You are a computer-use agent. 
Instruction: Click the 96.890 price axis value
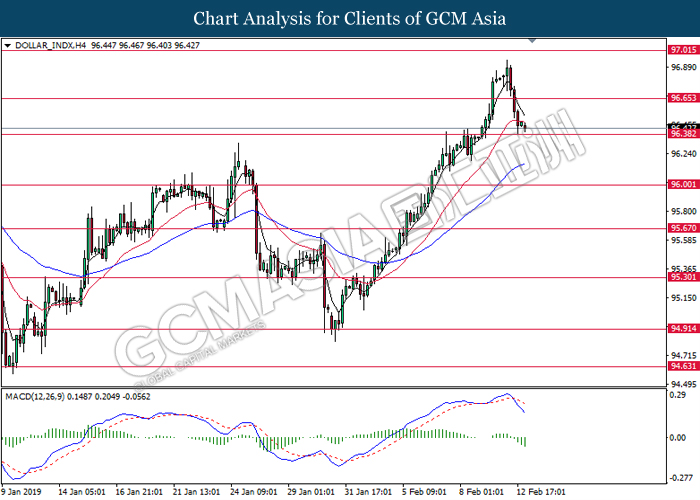pyautogui.click(x=684, y=67)
